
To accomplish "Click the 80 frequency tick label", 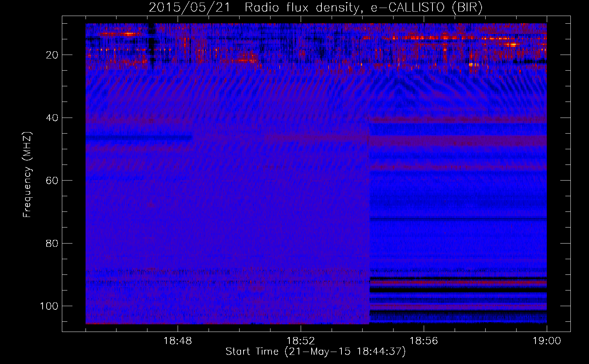I will point(52,244).
